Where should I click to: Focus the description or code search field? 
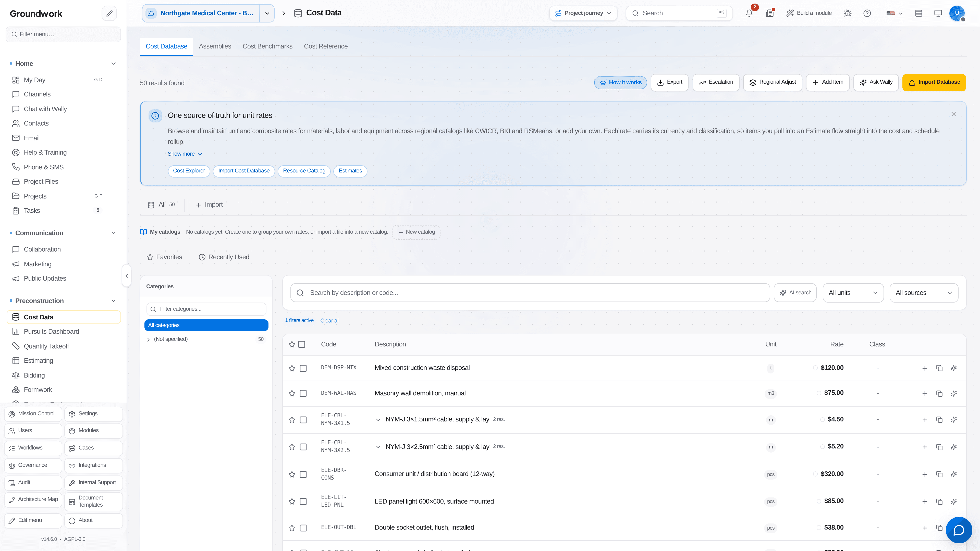pyautogui.click(x=530, y=293)
